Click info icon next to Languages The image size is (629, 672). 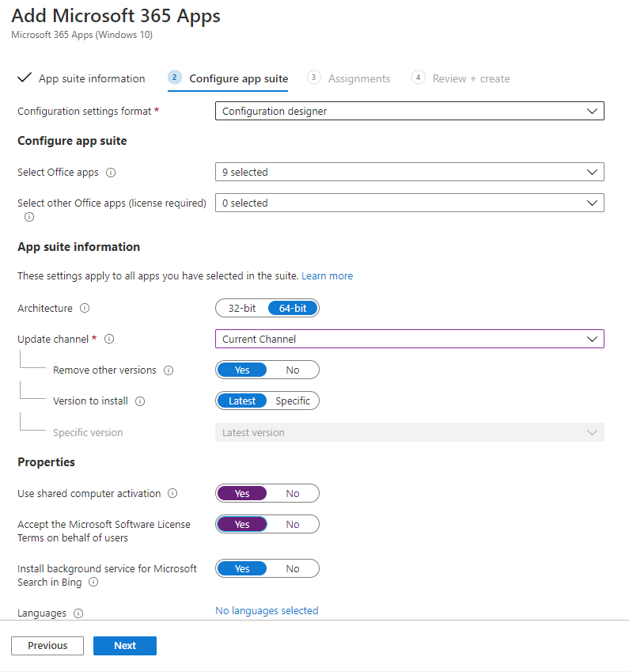(x=78, y=613)
